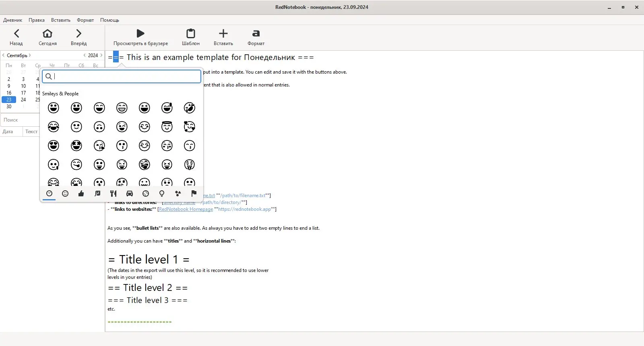Jump to today with the Сегодня home icon

[x=47, y=37]
